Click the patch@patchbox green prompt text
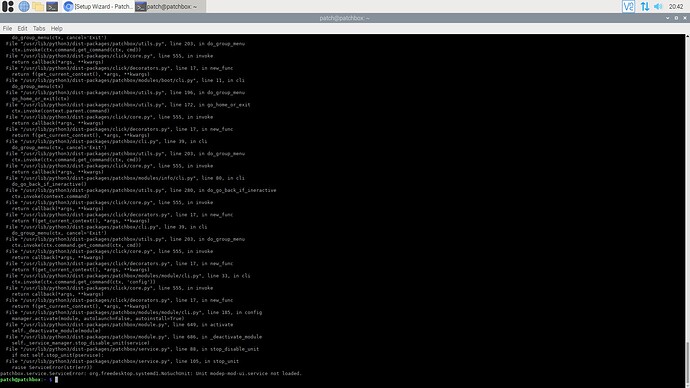The width and height of the screenshot is (690, 388). [20, 380]
